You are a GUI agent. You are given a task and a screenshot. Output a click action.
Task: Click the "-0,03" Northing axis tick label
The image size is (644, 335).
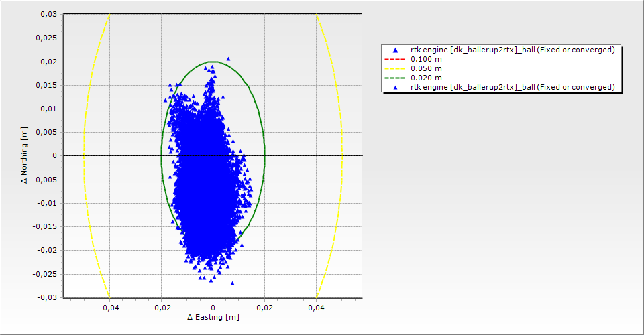[x=47, y=297]
